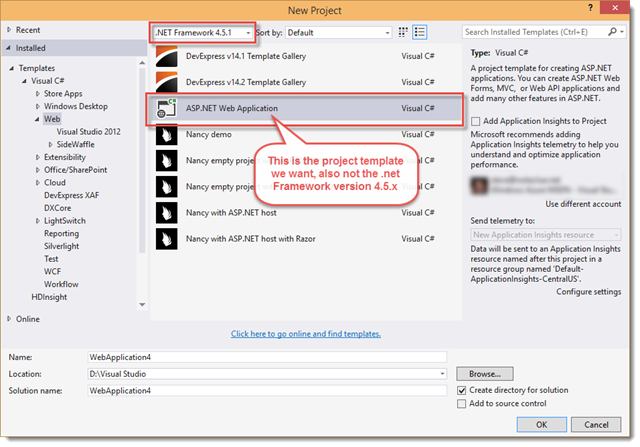Select the Workflow category

61,284
